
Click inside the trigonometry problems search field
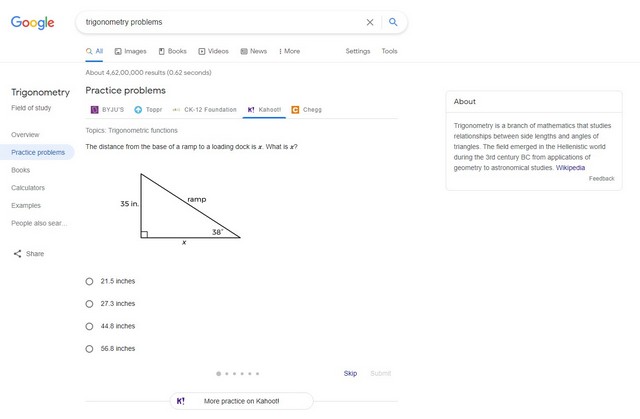220,22
